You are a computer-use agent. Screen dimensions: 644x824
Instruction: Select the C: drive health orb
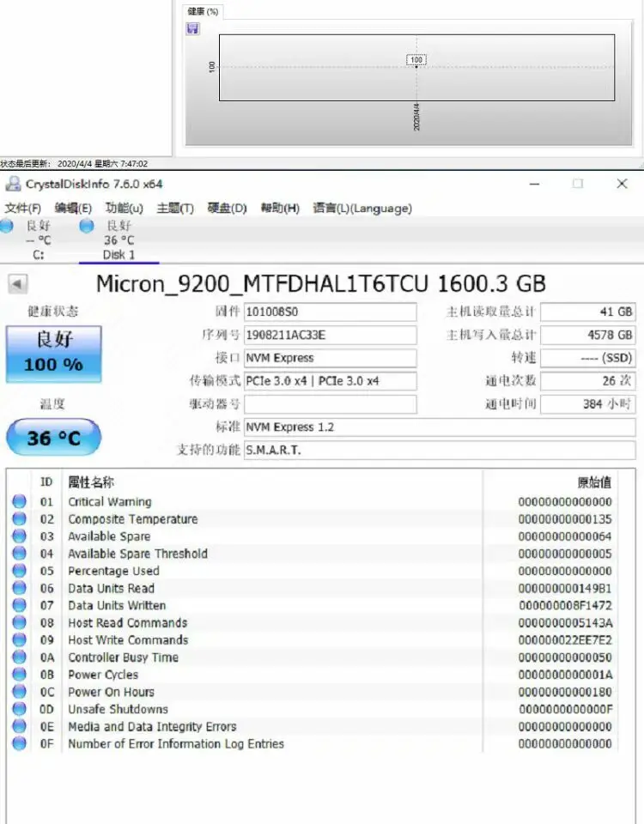6,226
